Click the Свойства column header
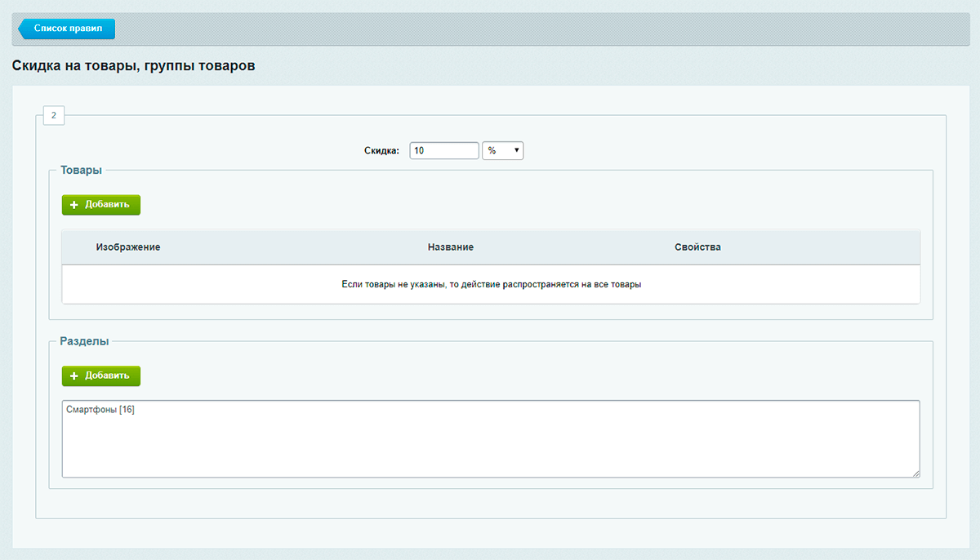The height and width of the screenshot is (560, 980). [697, 247]
